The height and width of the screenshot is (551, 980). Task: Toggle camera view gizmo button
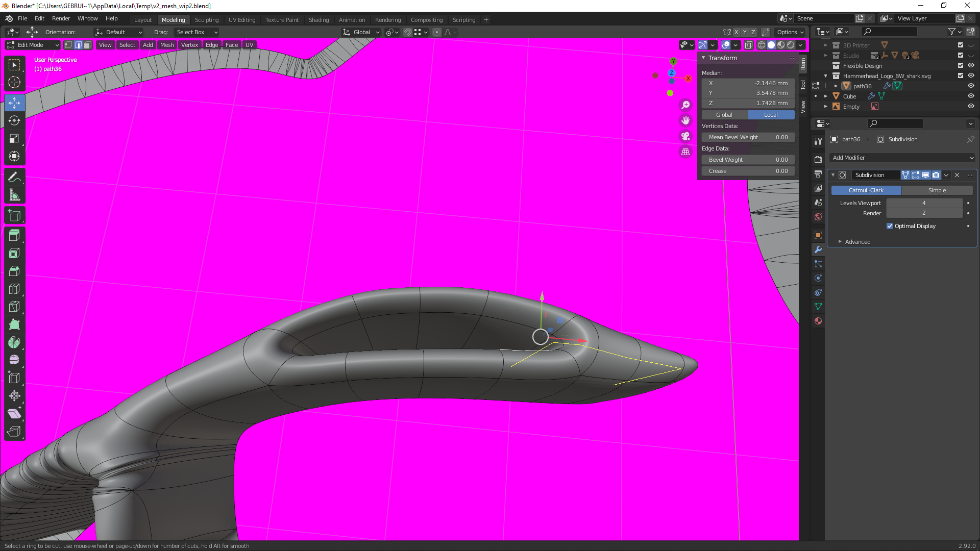click(685, 136)
